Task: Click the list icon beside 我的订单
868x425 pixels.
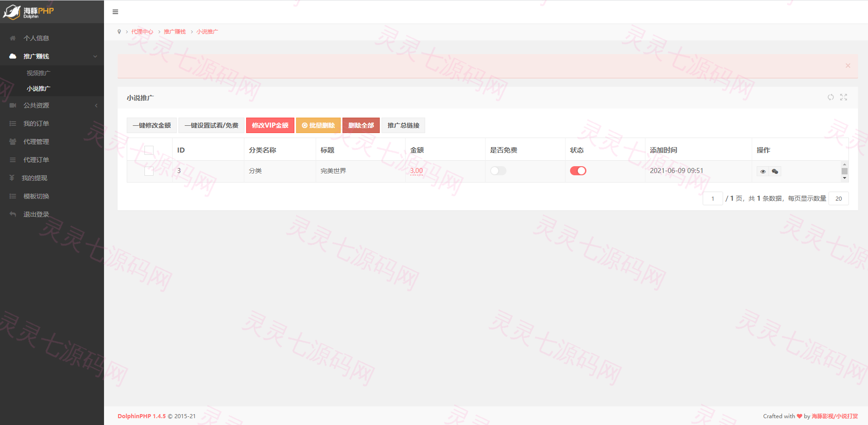Action: (x=13, y=124)
